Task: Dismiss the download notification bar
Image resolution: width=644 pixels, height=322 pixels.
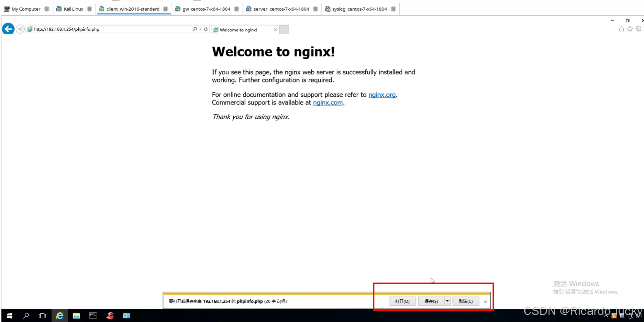Action: coord(485,302)
